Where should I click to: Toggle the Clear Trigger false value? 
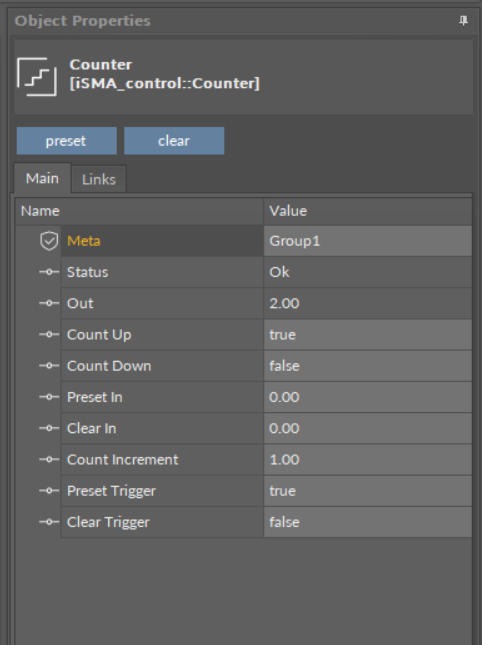click(x=368, y=522)
